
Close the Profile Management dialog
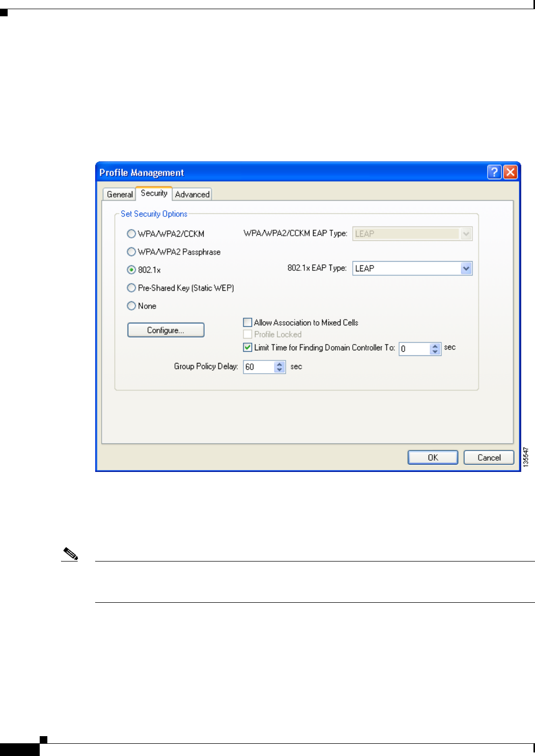[x=511, y=172]
